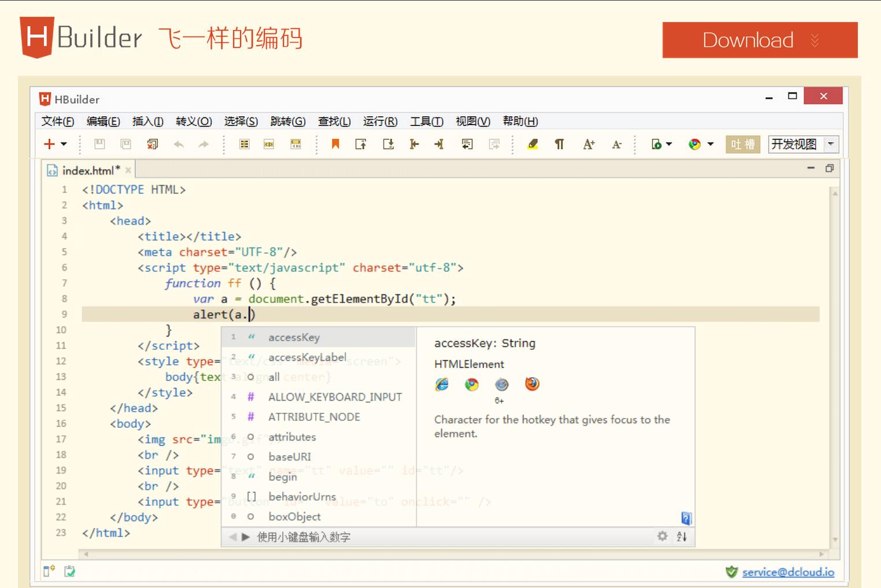Toggle word wrap toolbar icon
This screenshot has width=881, height=588.
(467, 144)
